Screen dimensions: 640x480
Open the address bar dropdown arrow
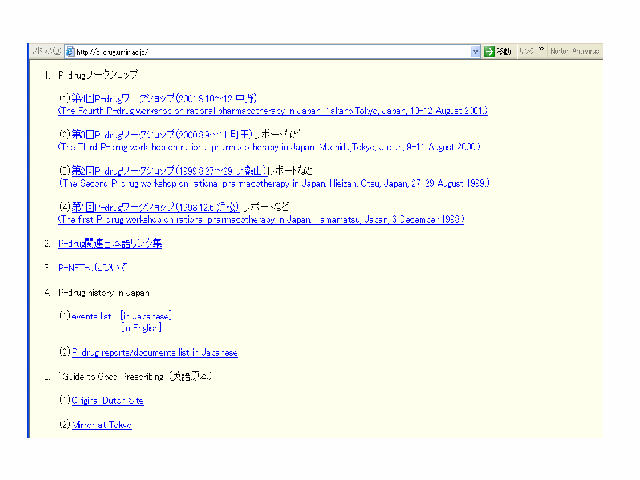coord(475,51)
